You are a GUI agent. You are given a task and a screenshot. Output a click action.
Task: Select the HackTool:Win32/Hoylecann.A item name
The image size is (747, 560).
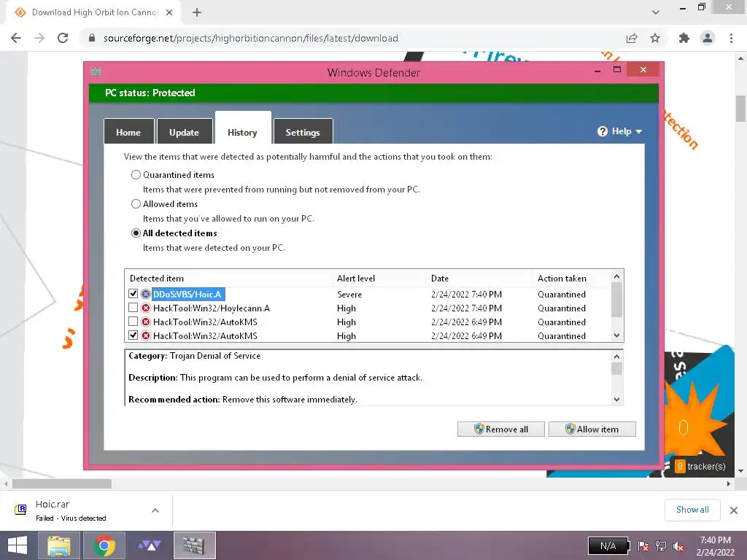pos(212,308)
